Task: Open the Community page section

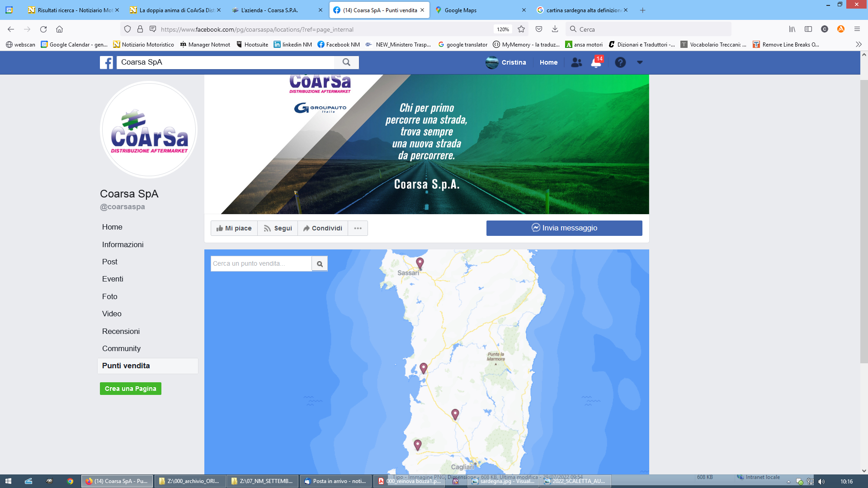Action: [x=121, y=348]
